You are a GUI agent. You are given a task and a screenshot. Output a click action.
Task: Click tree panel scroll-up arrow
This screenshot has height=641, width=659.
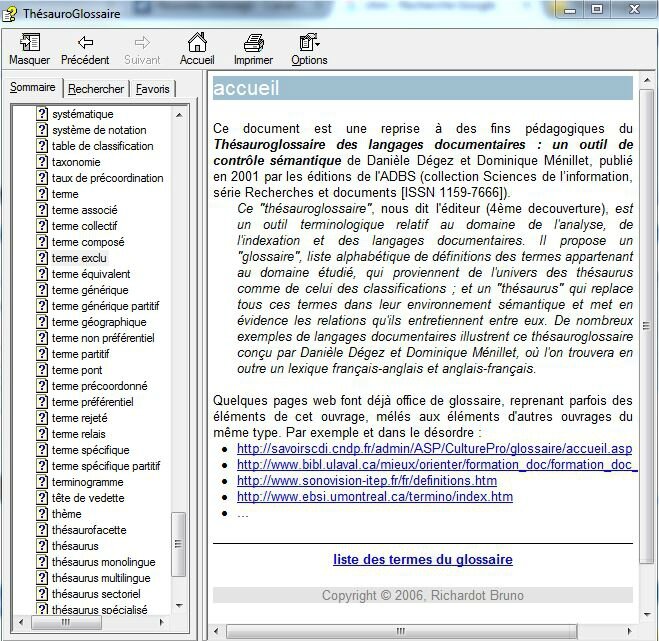(179, 115)
